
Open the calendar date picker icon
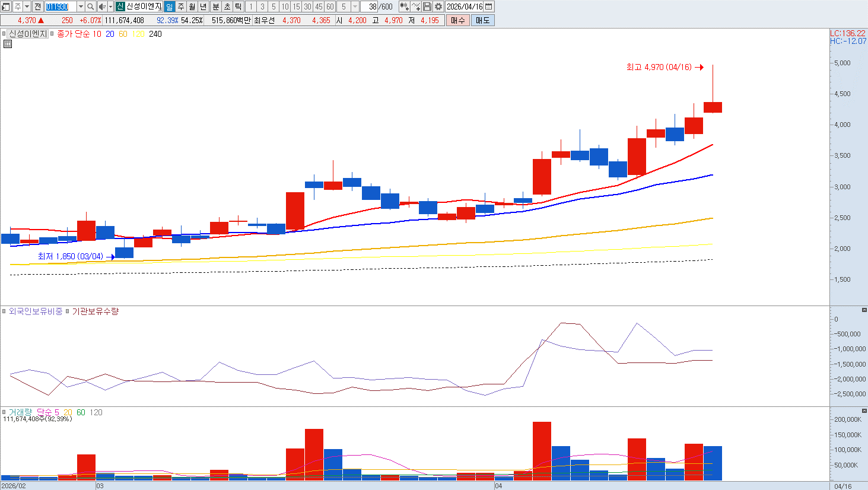pos(489,7)
